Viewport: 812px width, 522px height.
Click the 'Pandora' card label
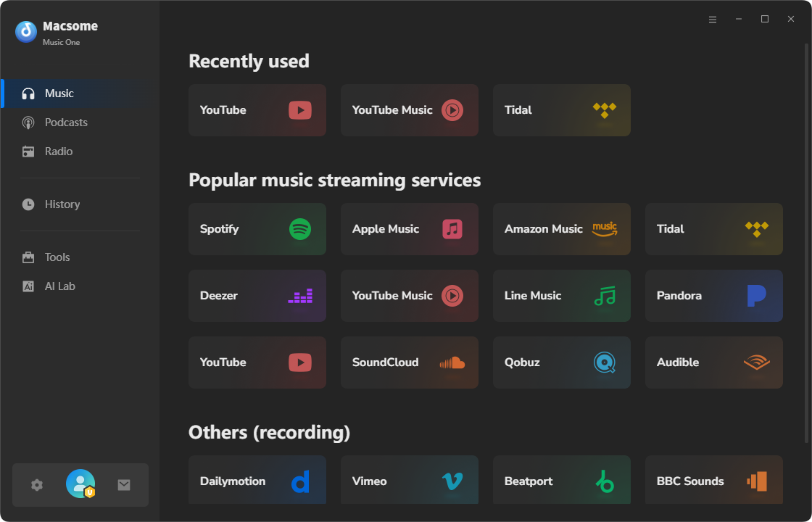click(679, 296)
